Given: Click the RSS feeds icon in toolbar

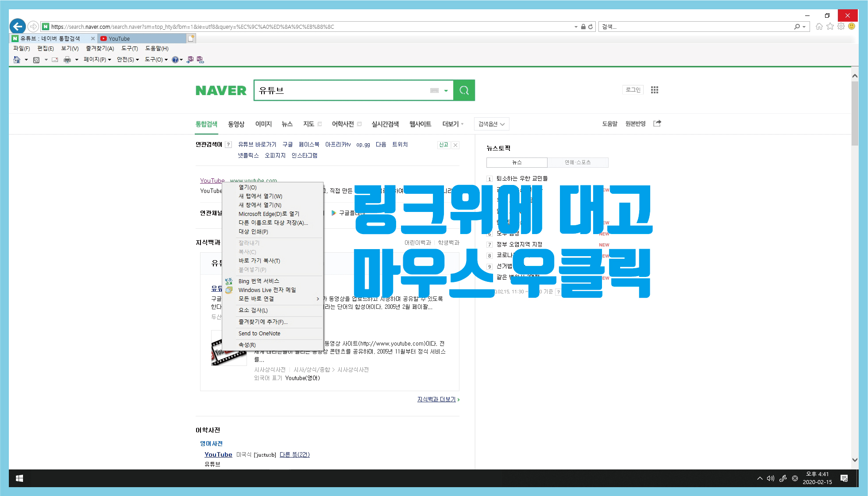Looking at the screenshot, I should [x=36, y=60].
